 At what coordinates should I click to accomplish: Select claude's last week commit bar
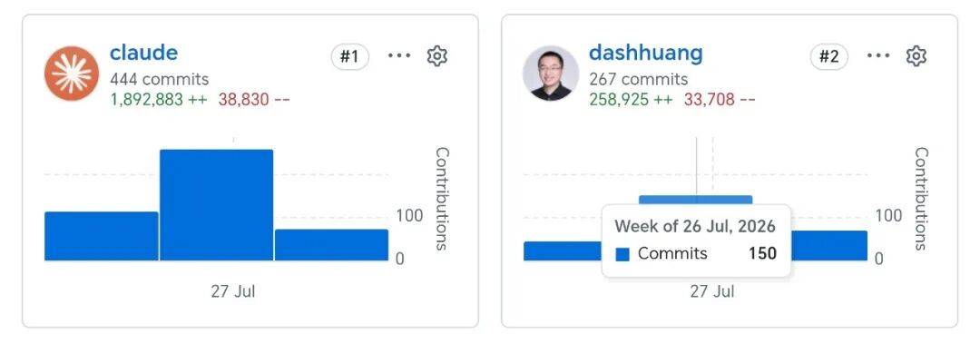(331, 244)
